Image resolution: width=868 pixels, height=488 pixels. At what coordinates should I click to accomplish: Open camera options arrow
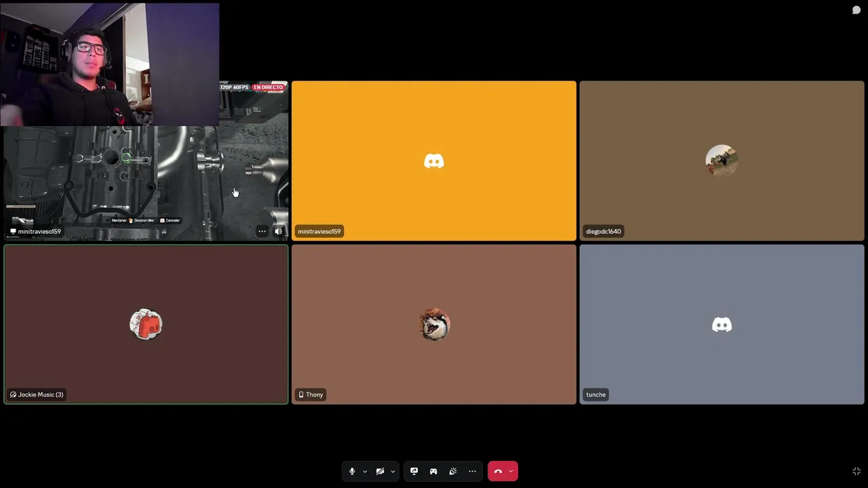click(x=393, y=472)
